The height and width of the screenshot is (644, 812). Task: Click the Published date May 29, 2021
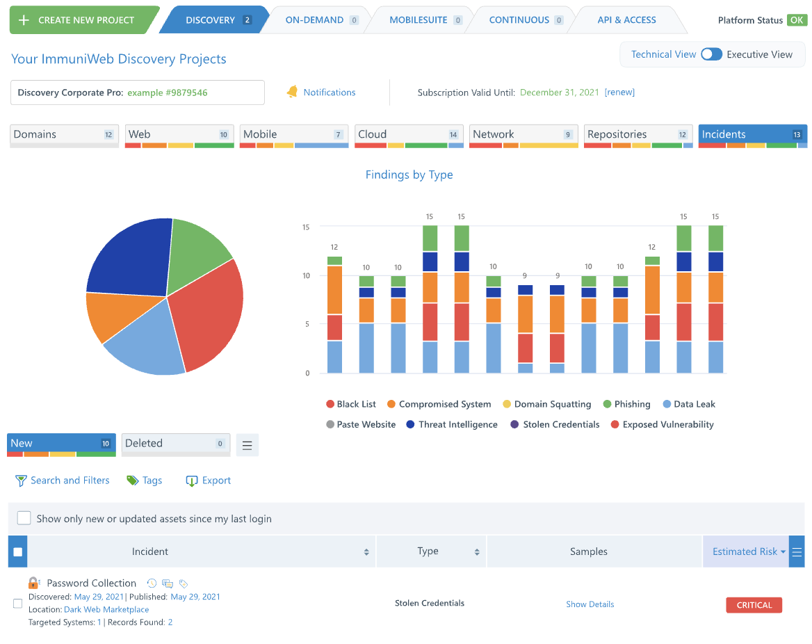(195, 597)
